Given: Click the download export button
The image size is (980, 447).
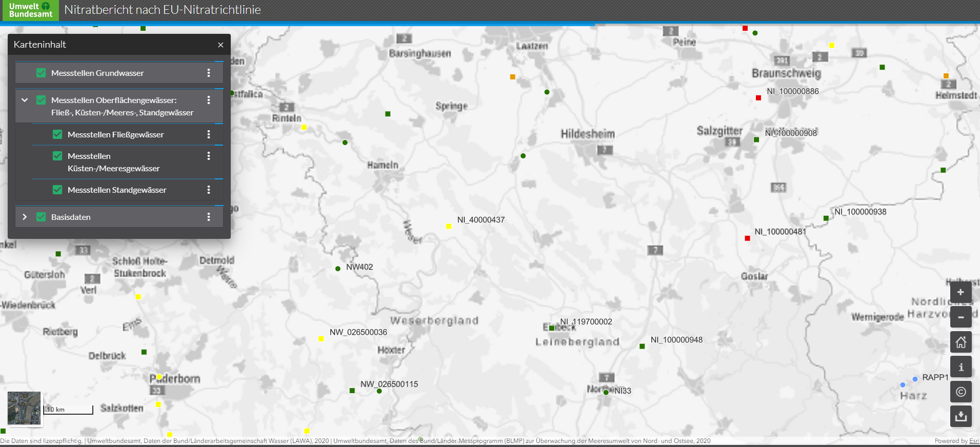Looking at the screenshot, I should [x=961, y=416].
